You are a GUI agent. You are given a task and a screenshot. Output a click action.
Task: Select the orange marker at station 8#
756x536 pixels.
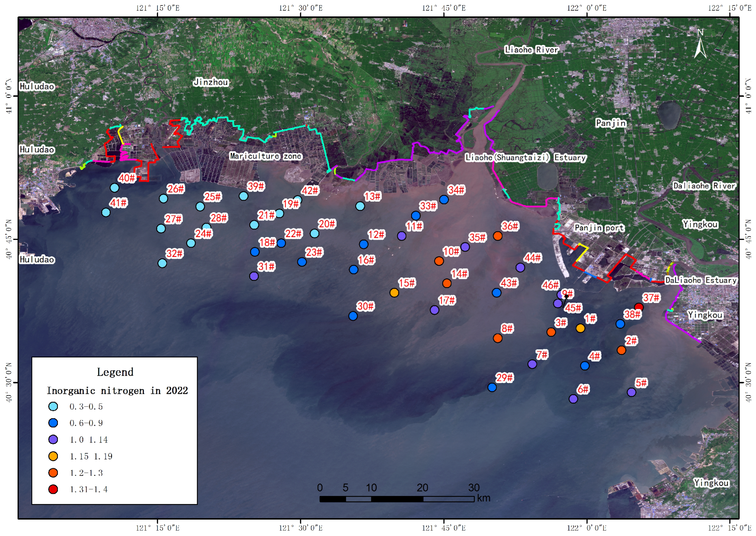(497, 338)
